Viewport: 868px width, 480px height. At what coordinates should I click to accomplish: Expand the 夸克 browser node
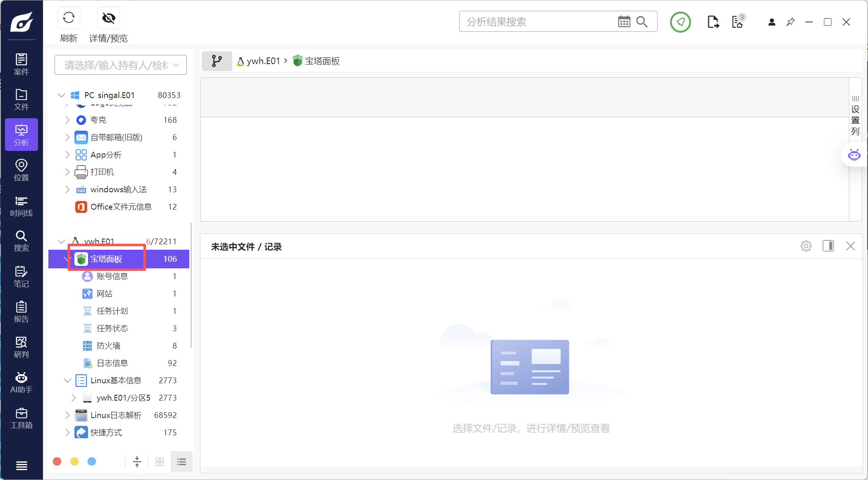tap(67, 120)
